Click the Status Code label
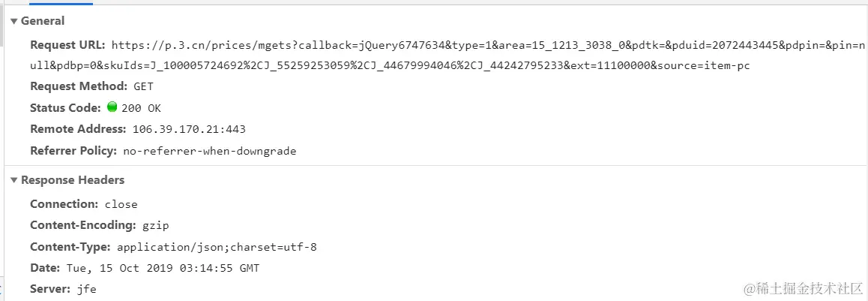The image size is (868, 301). (x=65, y=108)
